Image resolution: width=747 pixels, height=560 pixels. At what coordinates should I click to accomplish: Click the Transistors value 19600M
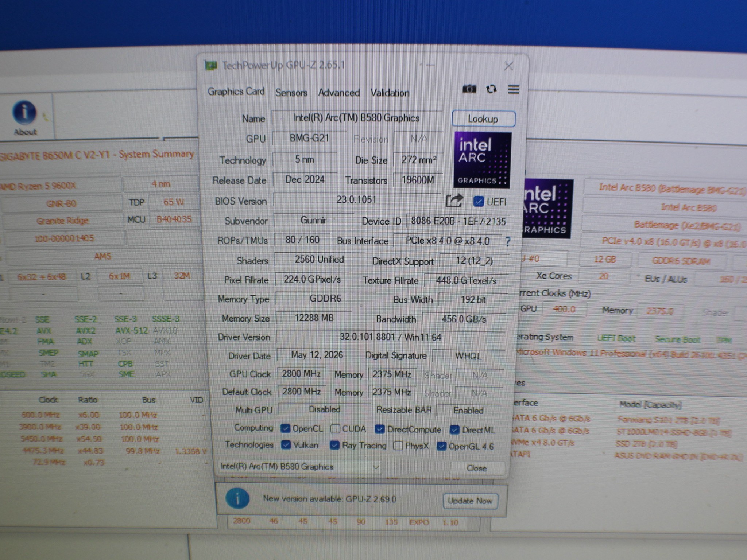418,180
